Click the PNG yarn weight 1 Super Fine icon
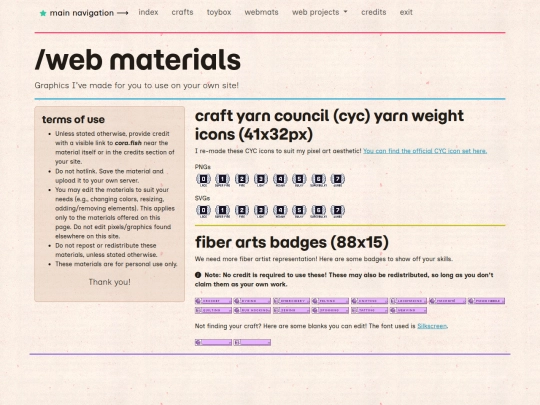 [x=222, y=180]
